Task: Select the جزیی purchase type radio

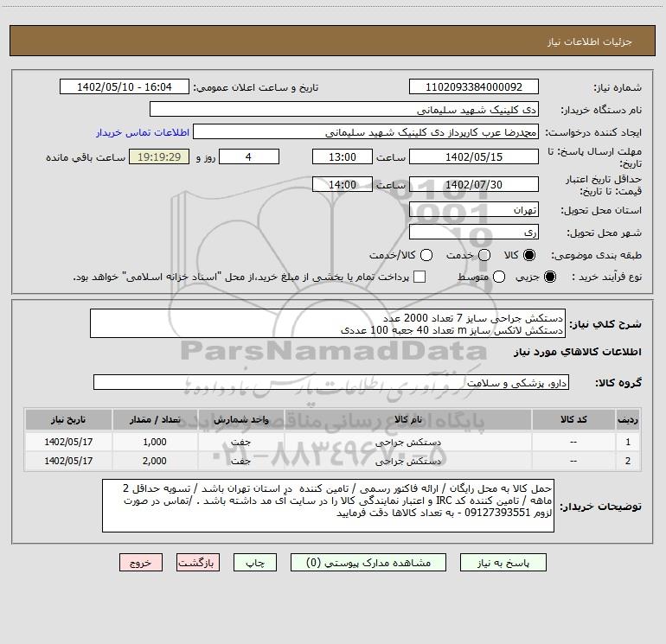Action: coord(549,277)
